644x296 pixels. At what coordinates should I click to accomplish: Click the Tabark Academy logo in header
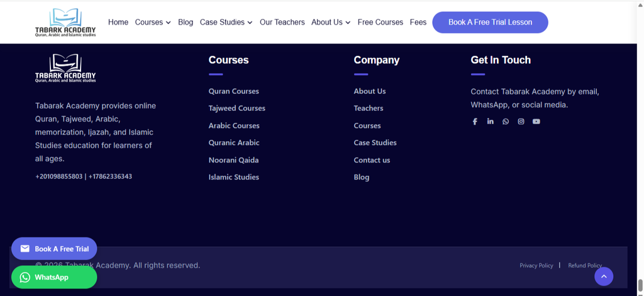pyautogui.click(x=65, y=22)
